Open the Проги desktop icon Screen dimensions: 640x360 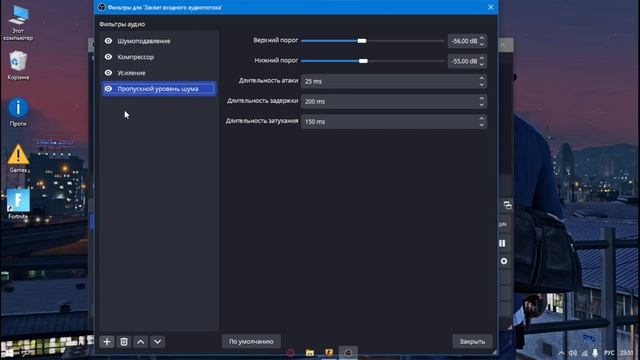coord(18,112)
